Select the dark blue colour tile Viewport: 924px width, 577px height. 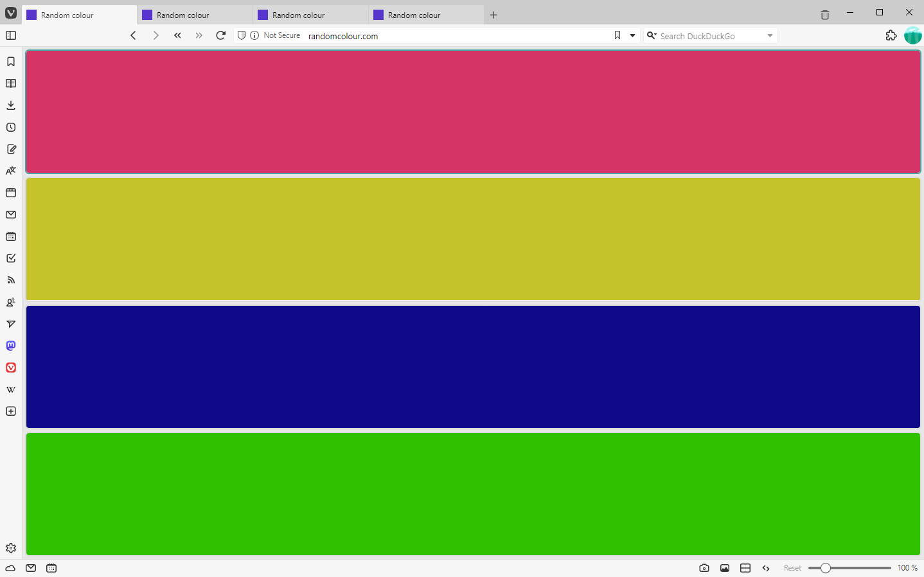(x=473, y=367)
